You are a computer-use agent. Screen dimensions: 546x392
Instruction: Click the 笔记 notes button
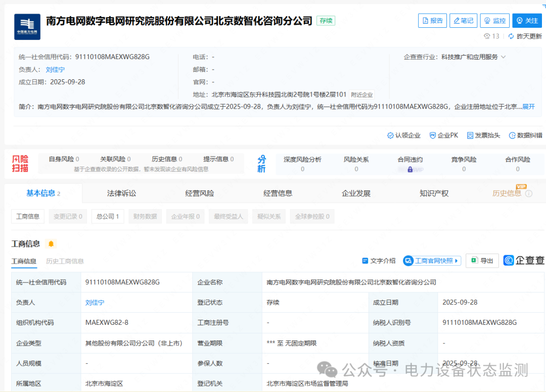[x=463, y=21]
